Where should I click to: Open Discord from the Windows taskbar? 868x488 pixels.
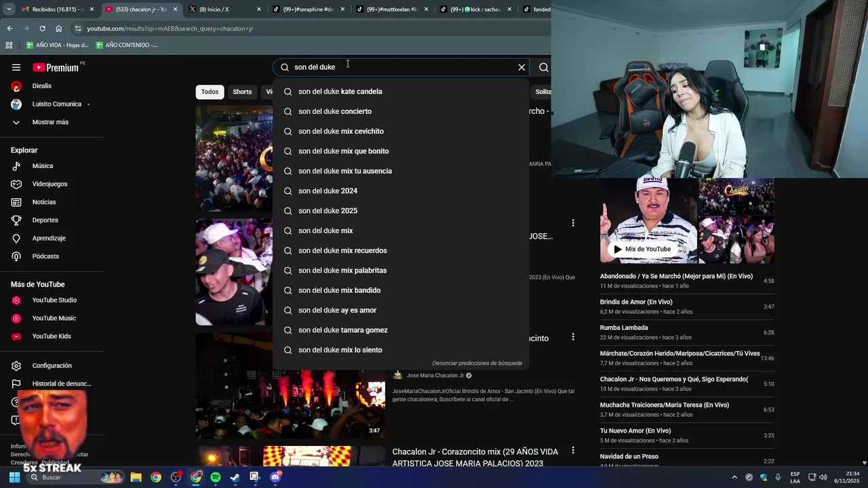pos(275,477)
